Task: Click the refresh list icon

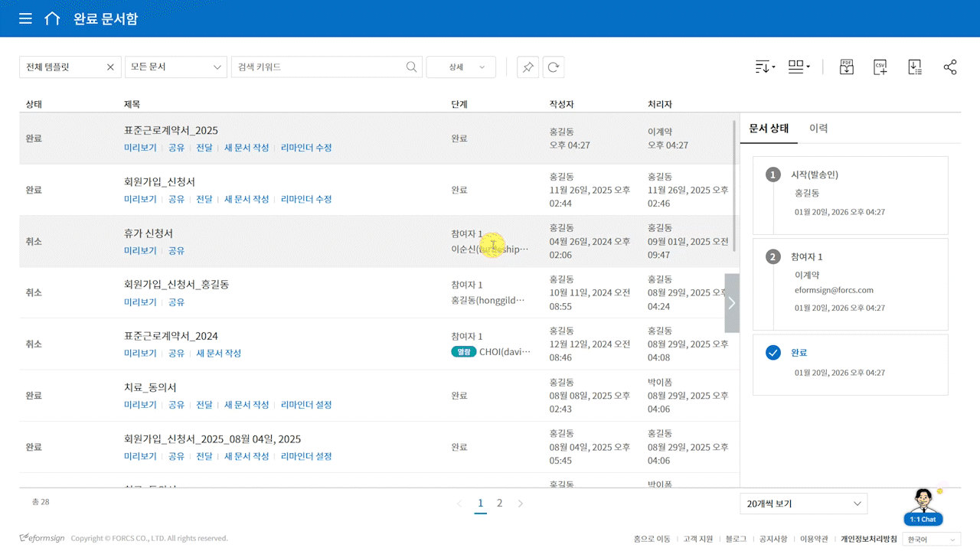Action: click(x=554, y=67)
